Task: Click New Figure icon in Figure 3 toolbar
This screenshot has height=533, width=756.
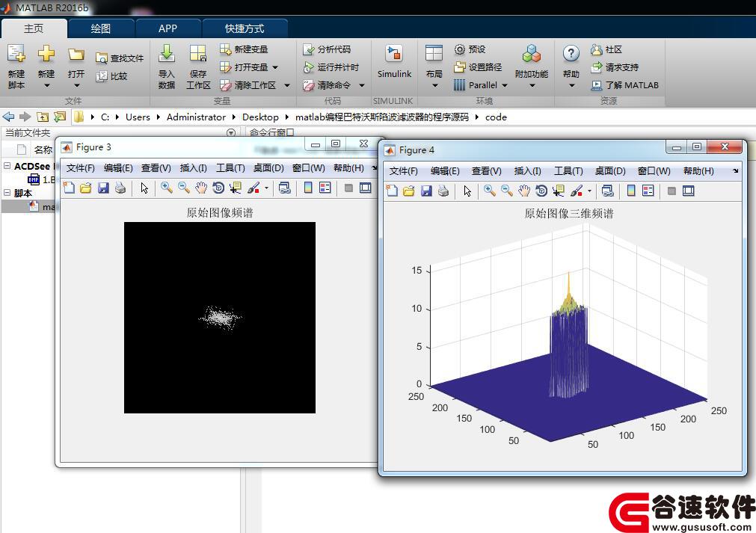Action: click(69, 188)
